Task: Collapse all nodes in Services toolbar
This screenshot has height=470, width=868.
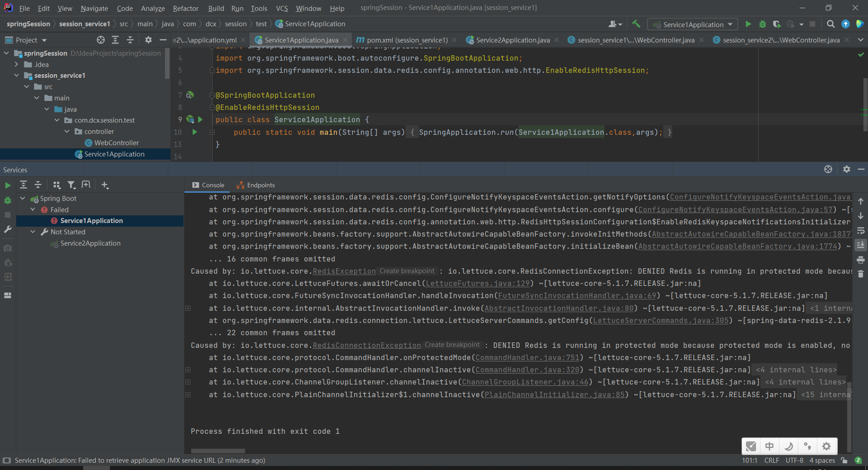Action: (38, 185)
